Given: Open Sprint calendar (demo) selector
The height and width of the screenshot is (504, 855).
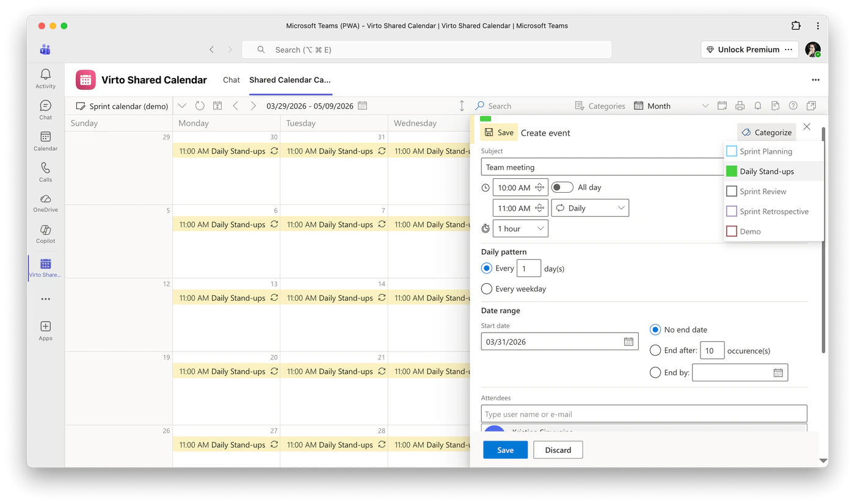Looking at the screenshot, I should click(x=122, y=106).
